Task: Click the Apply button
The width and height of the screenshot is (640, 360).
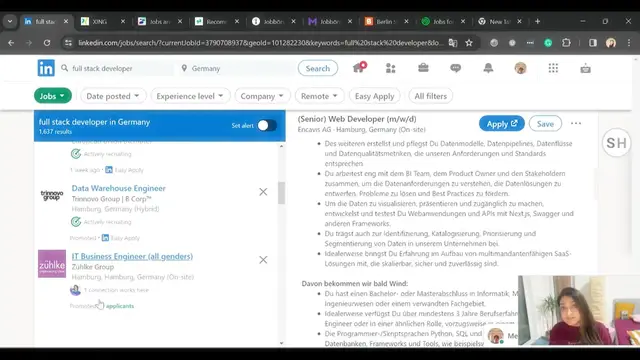Action: tap(502, 124)
